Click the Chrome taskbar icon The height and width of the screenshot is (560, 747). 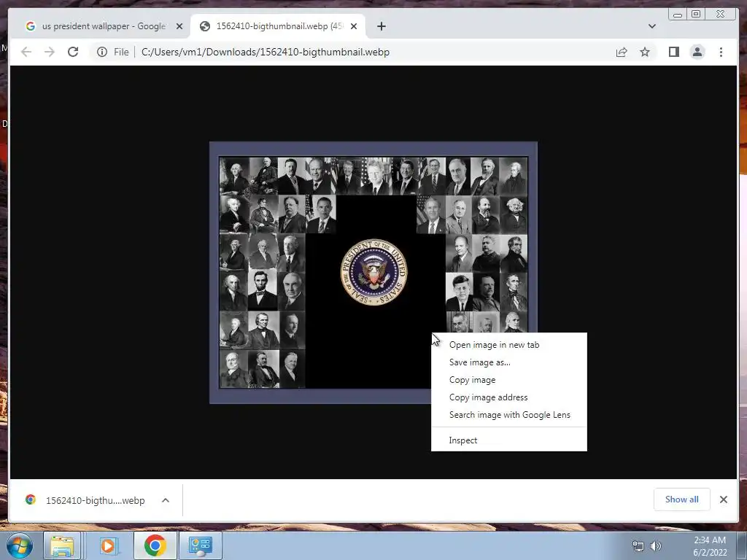point(155,545)
